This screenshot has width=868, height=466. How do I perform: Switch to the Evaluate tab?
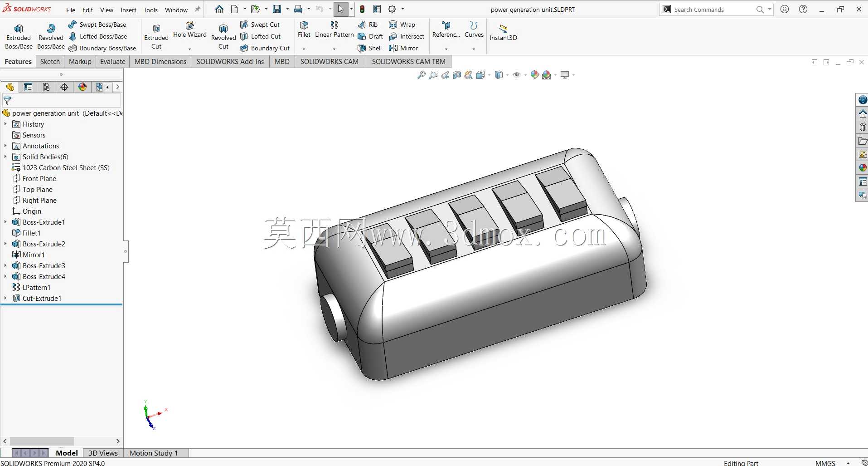(113, 62)
